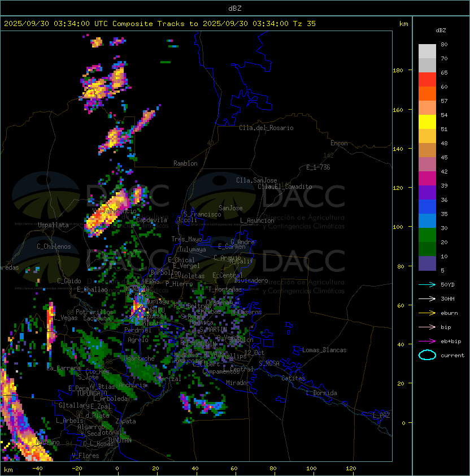
Task: Click the S_ROSA map label
Action: (269, 364)
